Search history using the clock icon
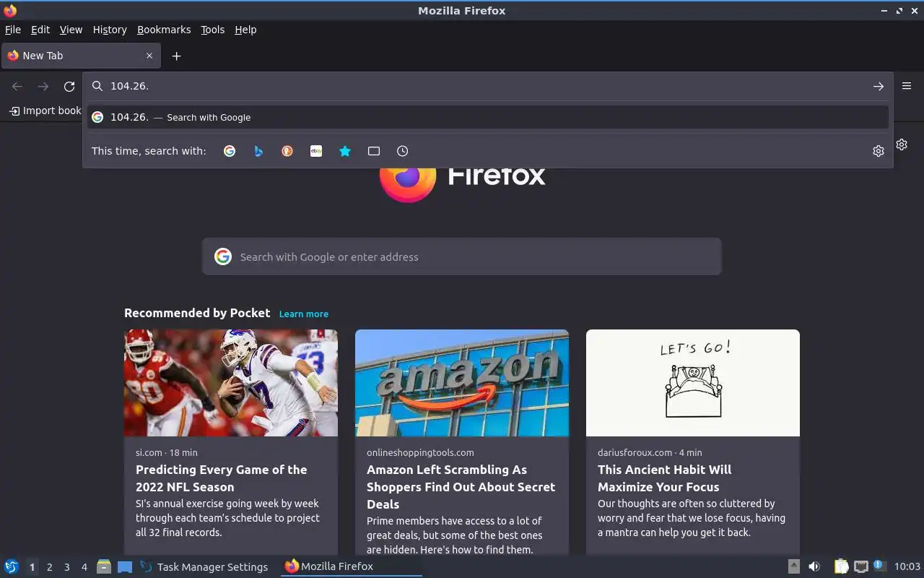This screenshot has width=924, height=578. pyautogui.click(x=403, y=151)
